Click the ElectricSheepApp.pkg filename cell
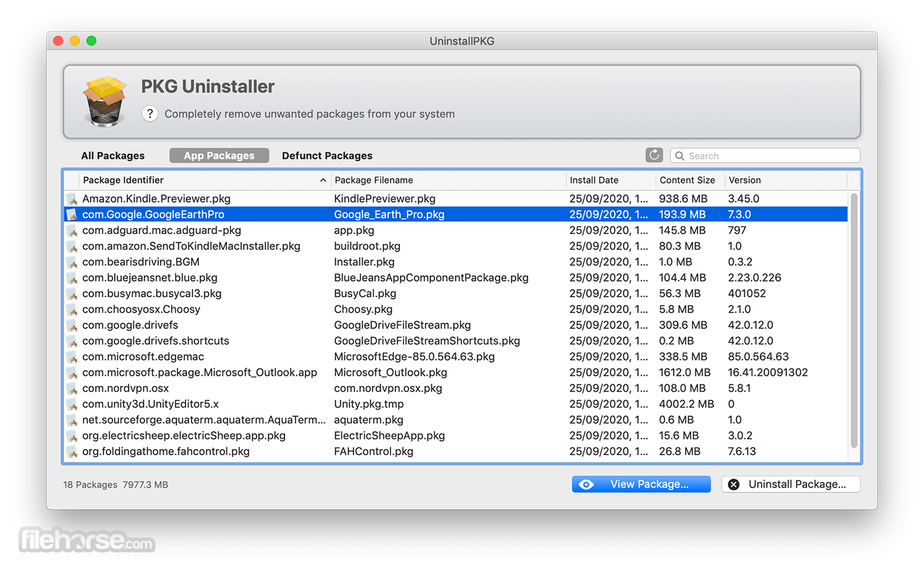The width and height of the screenshot is (924, 571). pos(389,436)
